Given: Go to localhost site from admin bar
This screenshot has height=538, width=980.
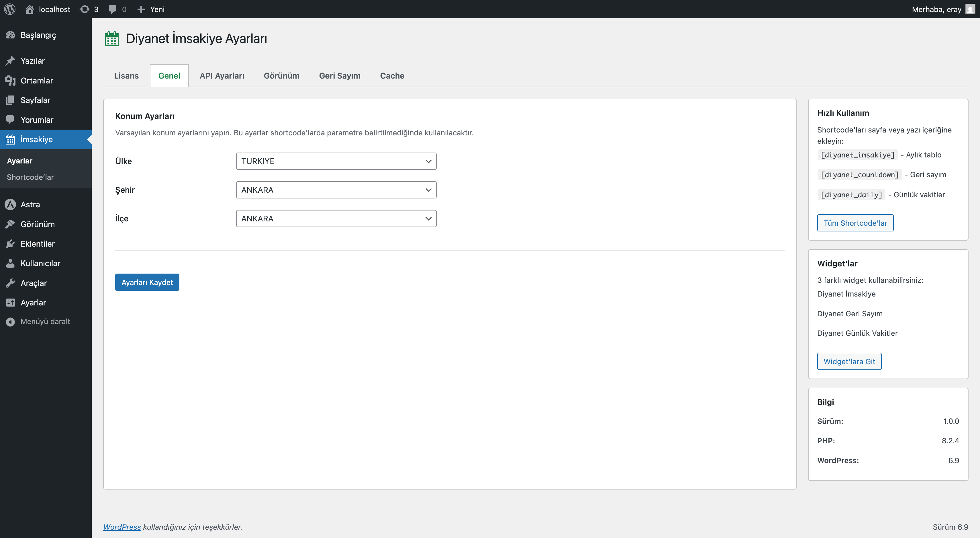Looking at the screenshot, I should click(48, 9).
